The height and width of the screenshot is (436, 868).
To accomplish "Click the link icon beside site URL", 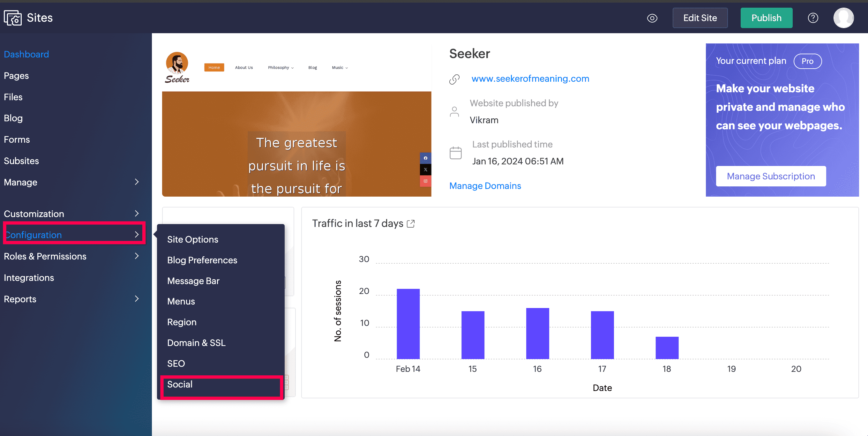I will [454, 79].
